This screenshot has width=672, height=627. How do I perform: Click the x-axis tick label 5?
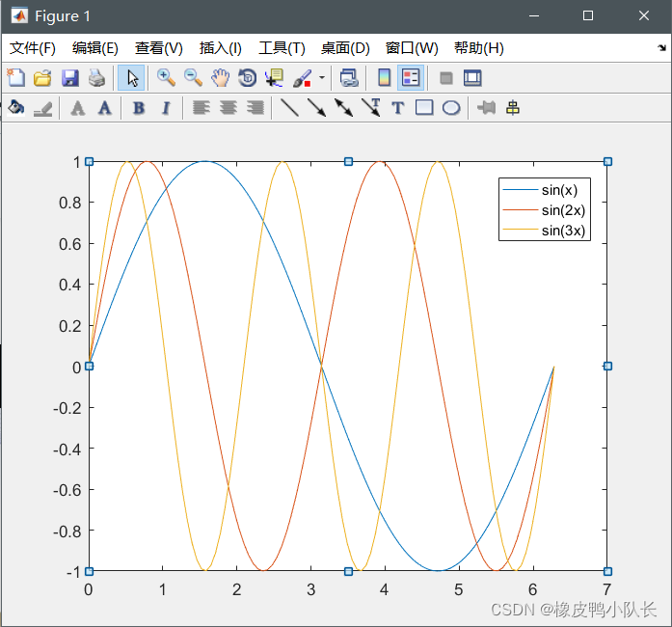coord(459,589)
